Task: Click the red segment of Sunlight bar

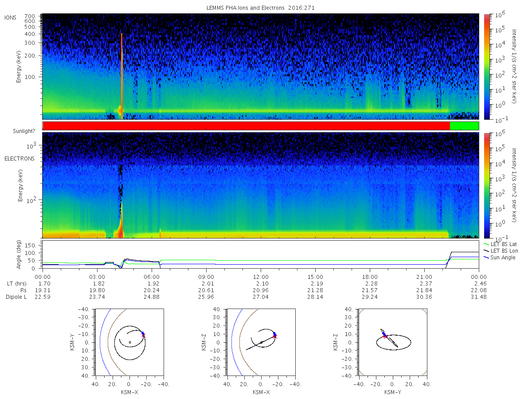Action: click(246, 126)
